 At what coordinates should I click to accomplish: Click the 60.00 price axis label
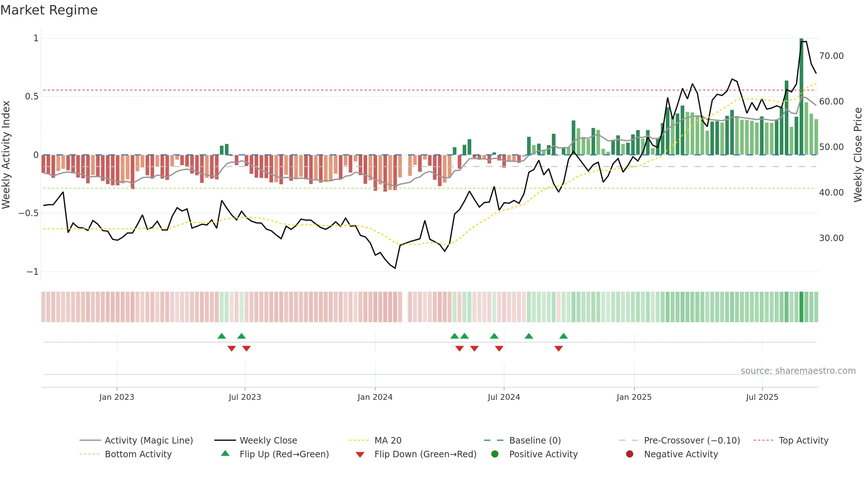pyautogui.click(x=831, y=102)
